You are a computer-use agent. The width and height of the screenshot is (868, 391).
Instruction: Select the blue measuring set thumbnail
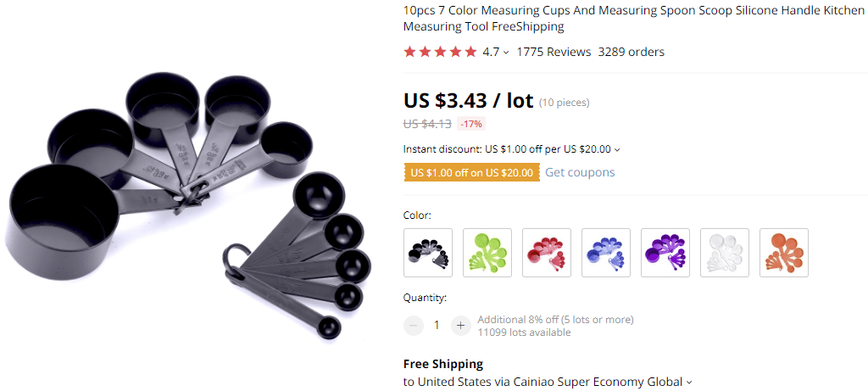pyautogui.click(x=605, y=253)
